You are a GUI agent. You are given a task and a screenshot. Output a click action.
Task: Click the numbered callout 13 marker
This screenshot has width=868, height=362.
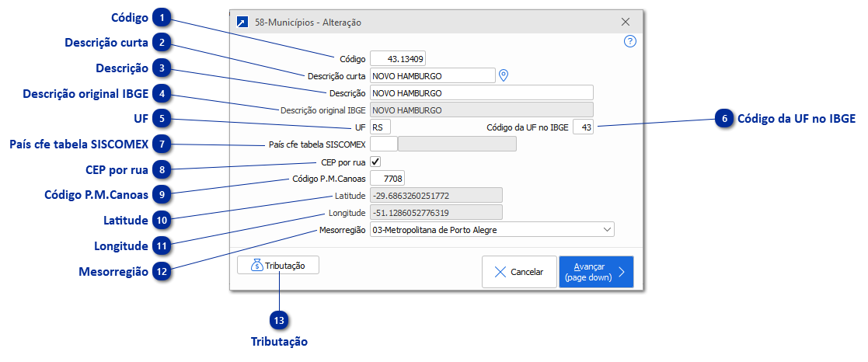[280, 320]
